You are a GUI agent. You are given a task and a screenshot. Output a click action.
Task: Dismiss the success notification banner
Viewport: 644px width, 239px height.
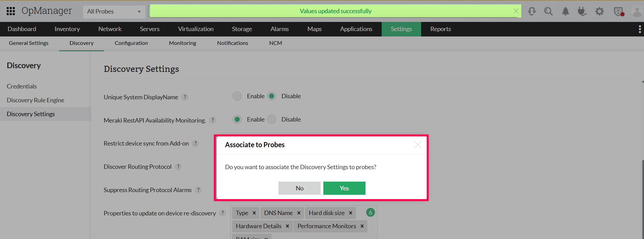coord(516,11)
